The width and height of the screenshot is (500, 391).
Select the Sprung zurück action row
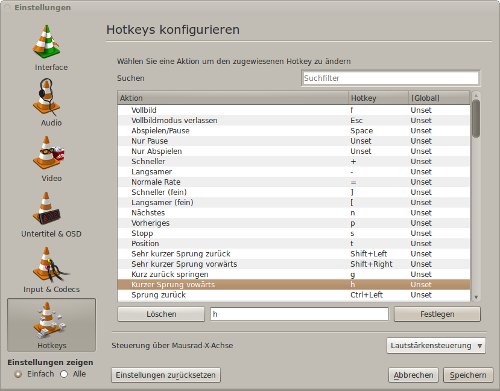[x=294, y=295]
